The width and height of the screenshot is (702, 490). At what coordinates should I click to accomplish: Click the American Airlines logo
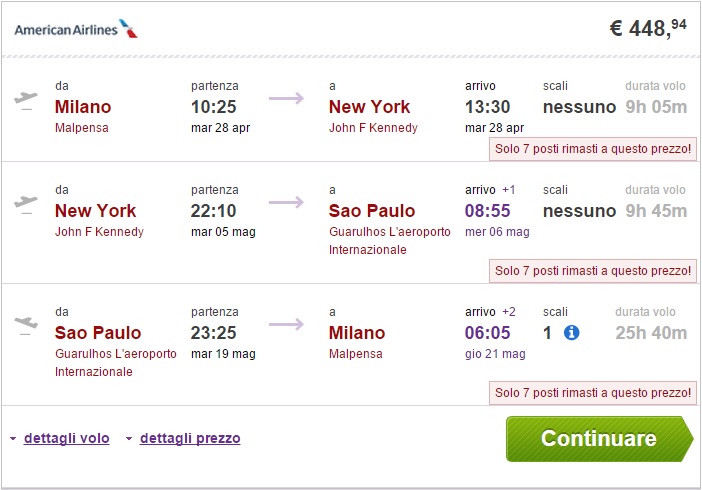(76, 28)
